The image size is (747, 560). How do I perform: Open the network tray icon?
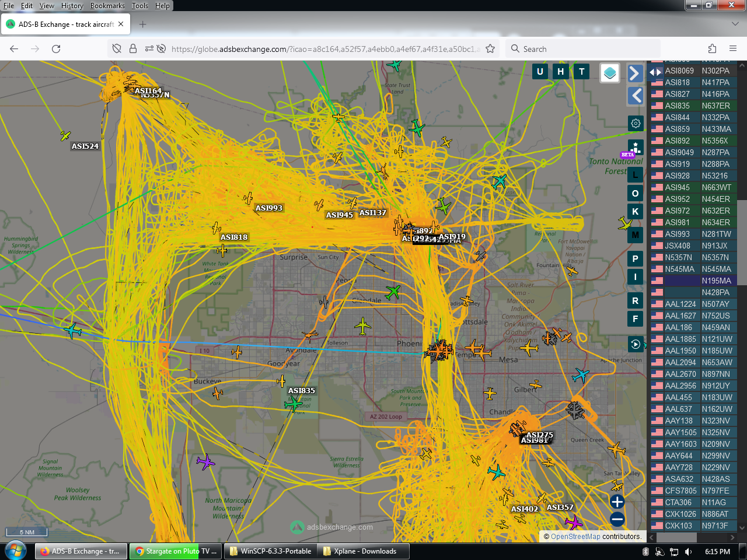pos(674,551)
